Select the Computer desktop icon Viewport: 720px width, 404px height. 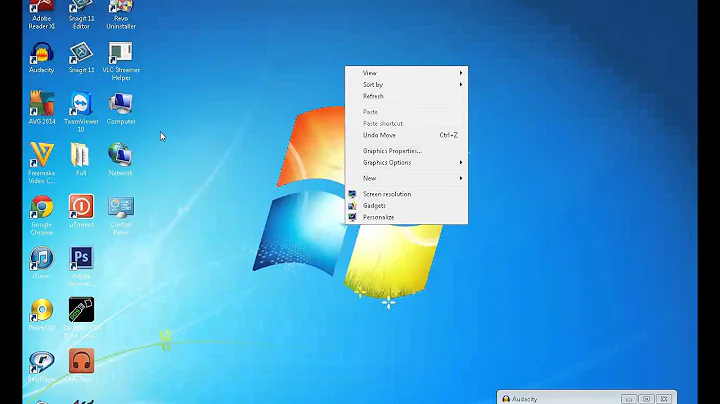(x=121, y=108)
